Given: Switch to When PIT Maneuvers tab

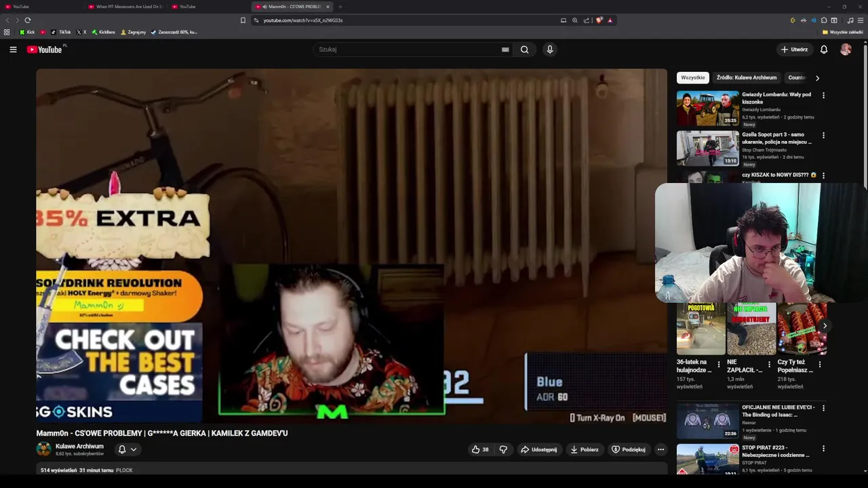Looking at the screenshot, I should click(x=125, y=7).
